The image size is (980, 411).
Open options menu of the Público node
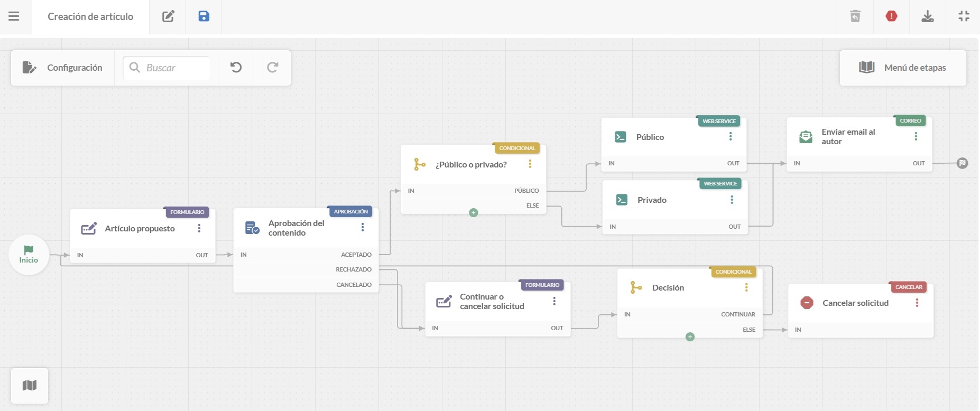pos(731,136)
